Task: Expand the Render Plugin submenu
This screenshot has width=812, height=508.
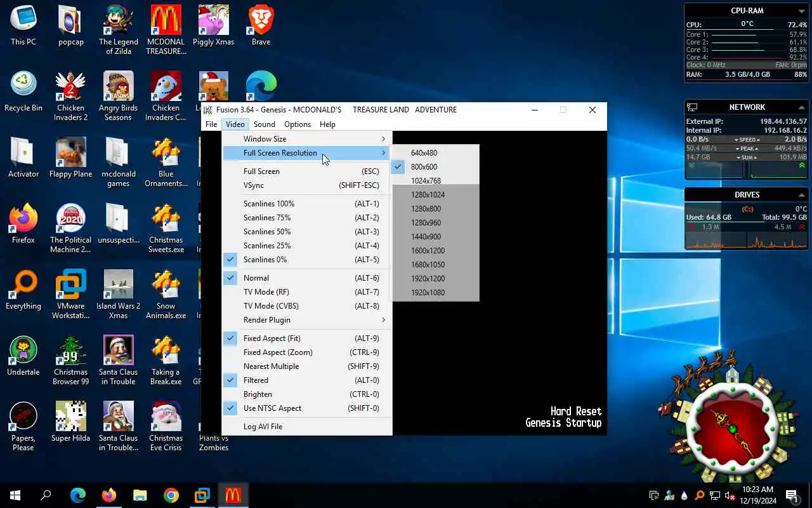Action: pyautogui.click(x=307, y=320)
